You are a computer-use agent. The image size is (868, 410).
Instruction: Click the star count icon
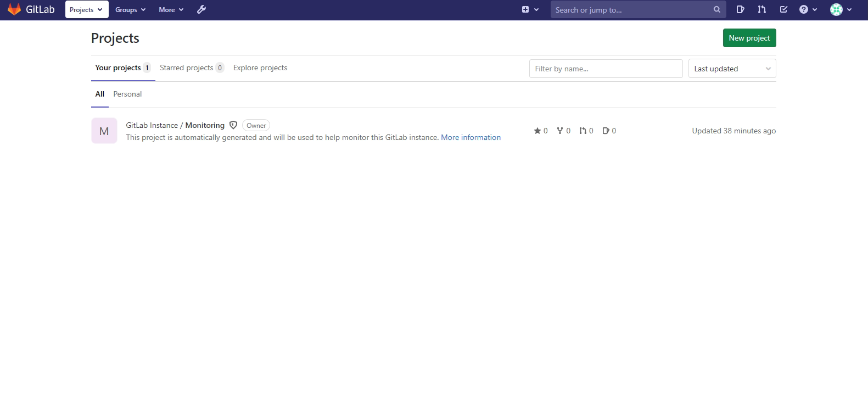pos(537,131)
